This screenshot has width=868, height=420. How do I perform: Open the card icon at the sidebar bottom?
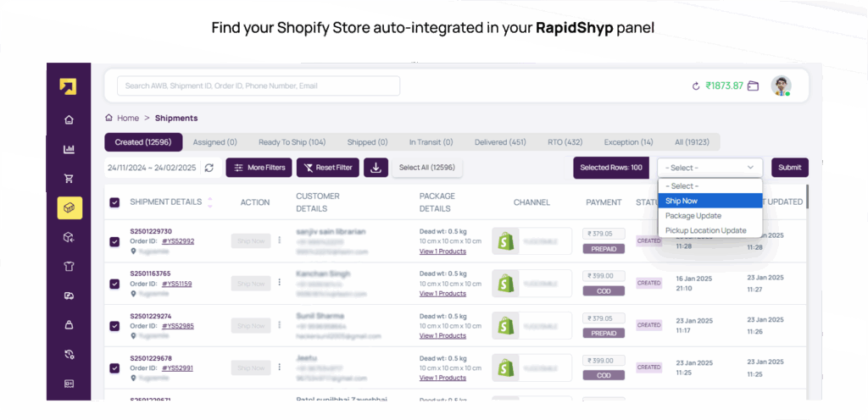[69, 384]
